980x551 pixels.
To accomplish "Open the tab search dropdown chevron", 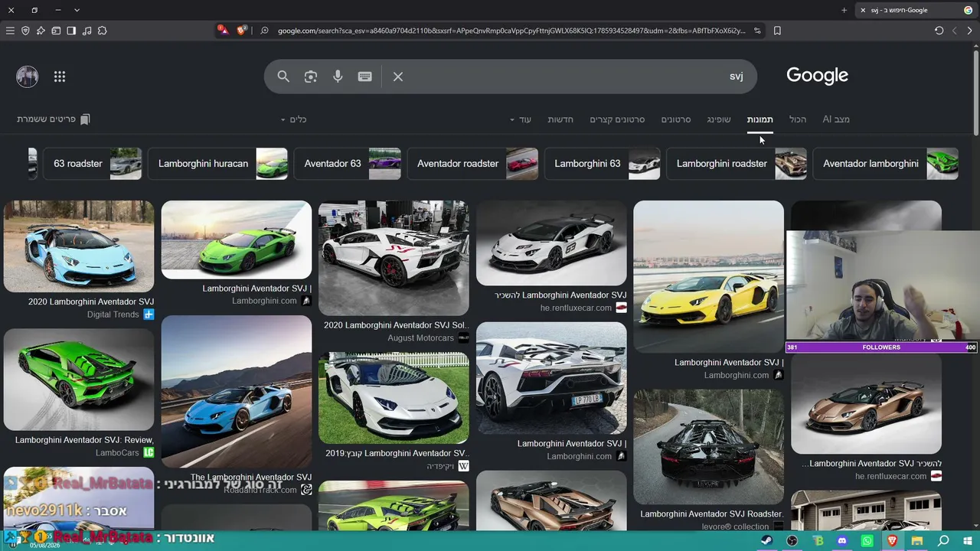I will (x=77, y=10).
